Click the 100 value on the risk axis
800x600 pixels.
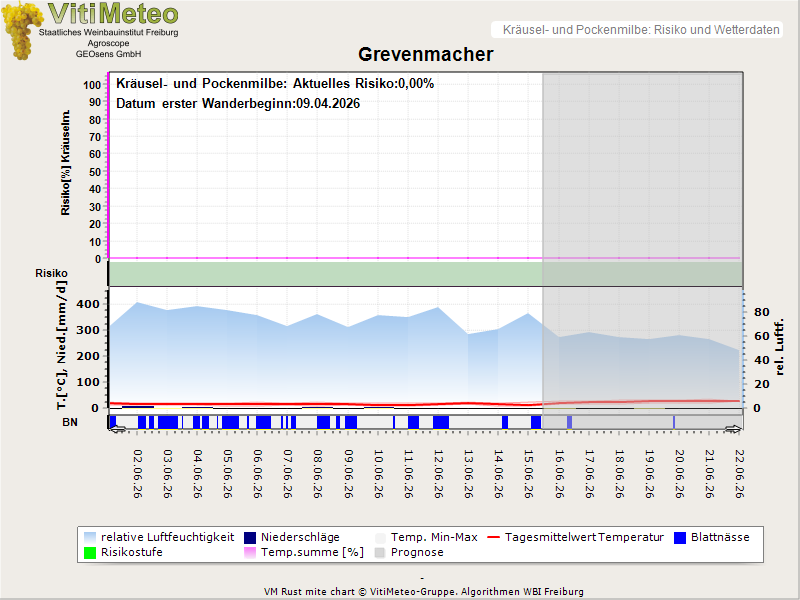coord(92,85)
